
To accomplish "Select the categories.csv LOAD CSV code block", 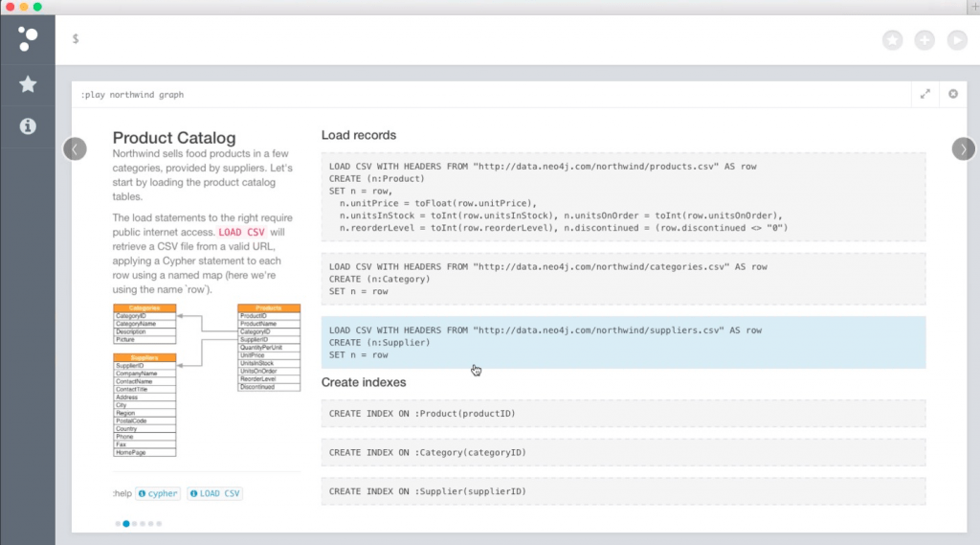I will point(623,279).
